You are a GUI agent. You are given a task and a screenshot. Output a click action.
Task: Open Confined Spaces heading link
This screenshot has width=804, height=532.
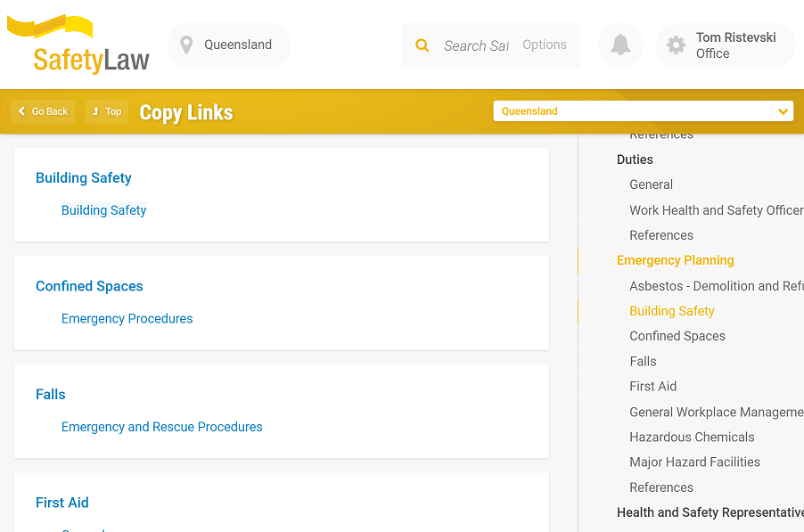coord(89,286)
